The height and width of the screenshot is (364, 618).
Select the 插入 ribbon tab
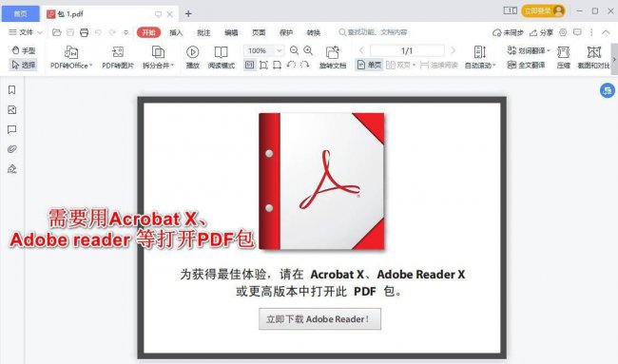176,32
